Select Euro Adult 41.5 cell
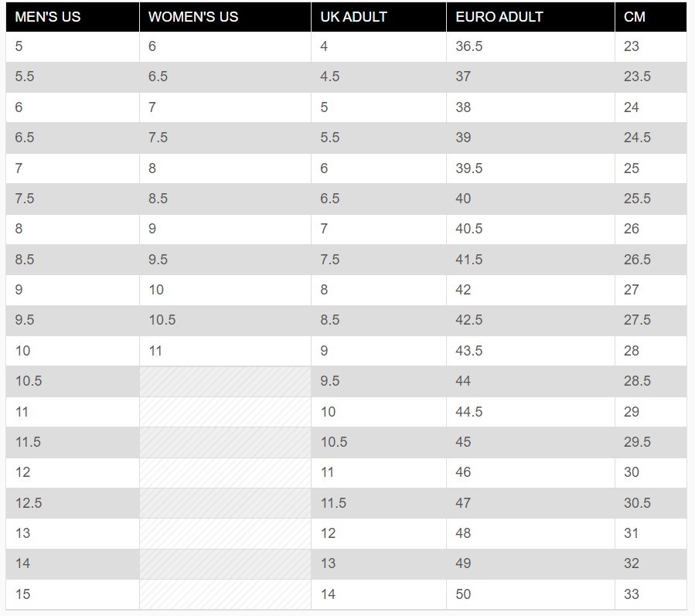Image resolution: width=695 pixels, height=616 pixels. click(x=530, y=259)
